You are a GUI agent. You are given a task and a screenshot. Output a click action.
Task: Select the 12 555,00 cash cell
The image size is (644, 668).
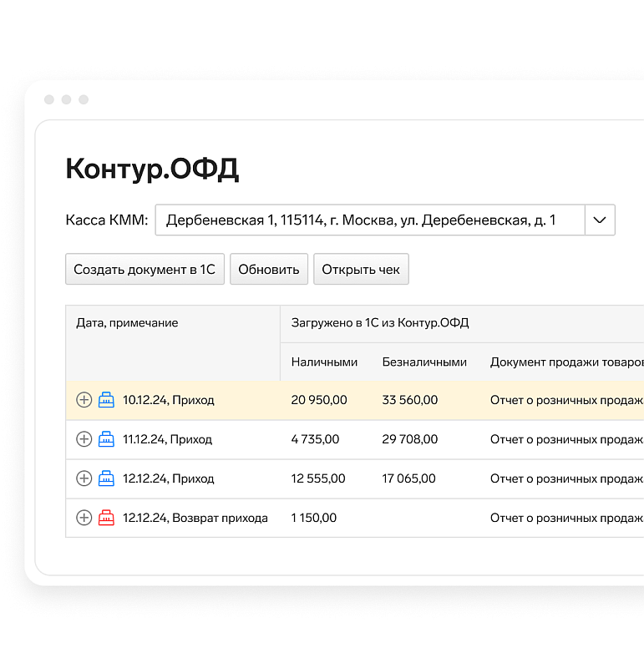click(318, 478)
